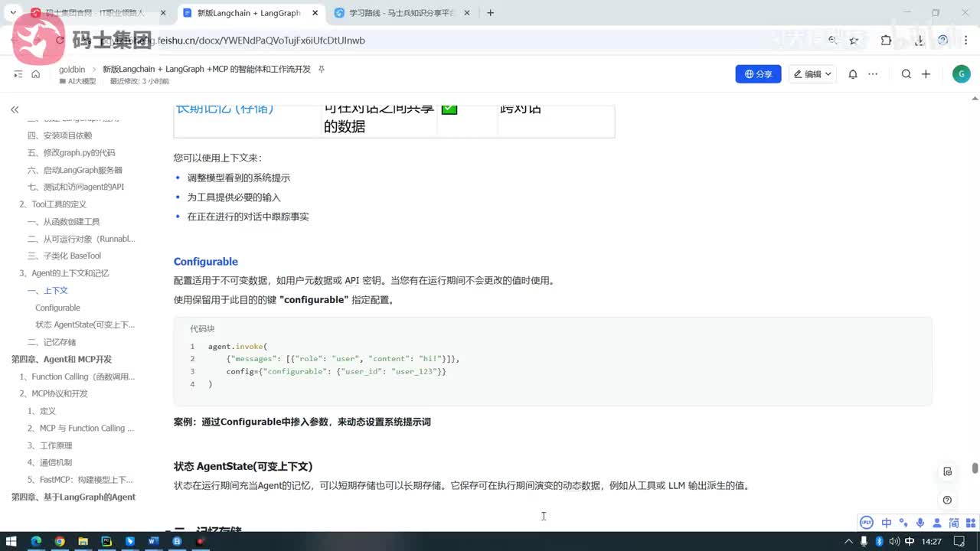This screenshot has width=980, height=551.
Task: Open the more options ellipsis menu
Action: pos(874,74)
